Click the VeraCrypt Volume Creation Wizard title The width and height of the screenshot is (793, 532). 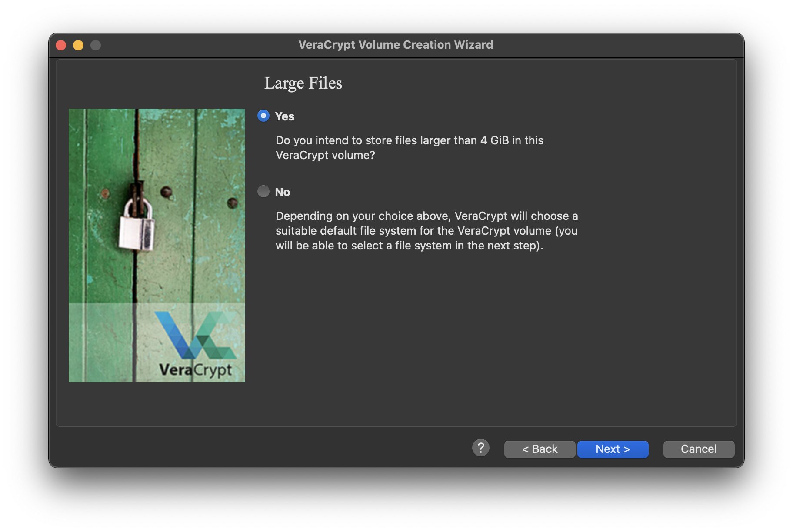pyautogui.click(x=396, y=45)
